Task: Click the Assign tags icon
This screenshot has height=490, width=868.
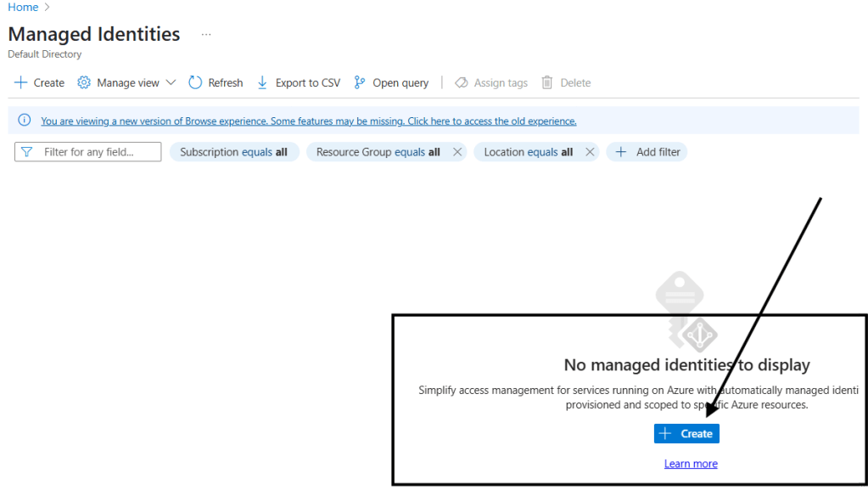Action: 462,82
